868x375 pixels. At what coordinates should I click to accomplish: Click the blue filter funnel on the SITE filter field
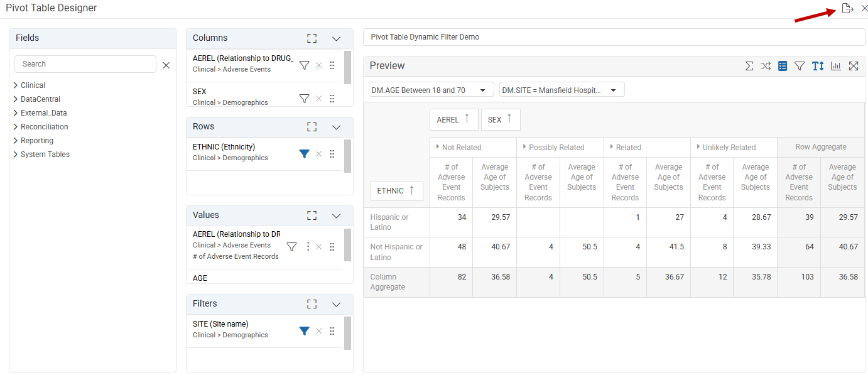point(304,331)
